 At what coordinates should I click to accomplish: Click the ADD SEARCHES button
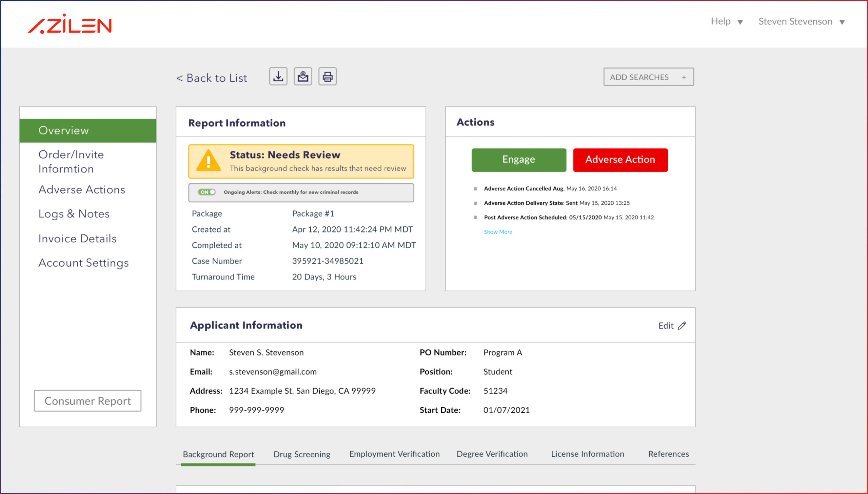[x=649, y=77]
